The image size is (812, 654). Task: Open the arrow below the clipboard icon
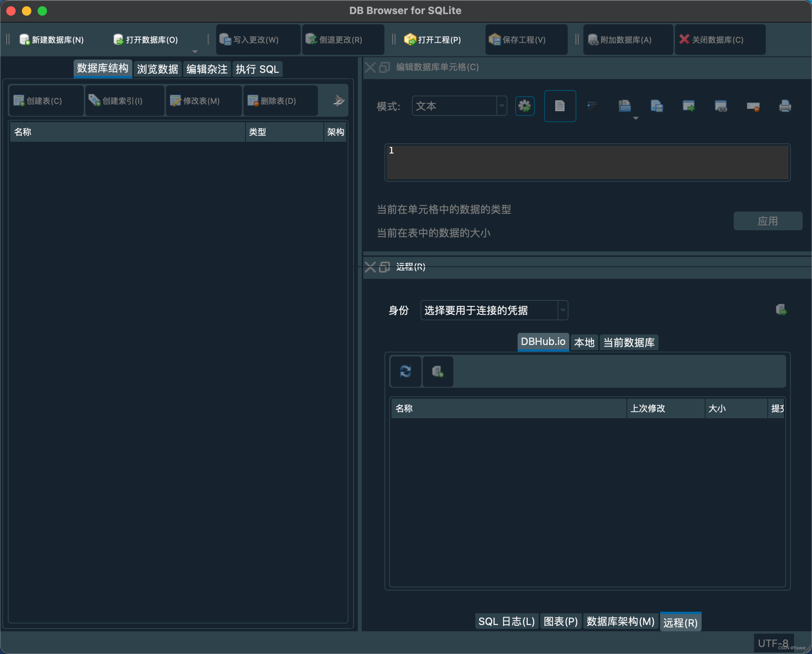635,118
